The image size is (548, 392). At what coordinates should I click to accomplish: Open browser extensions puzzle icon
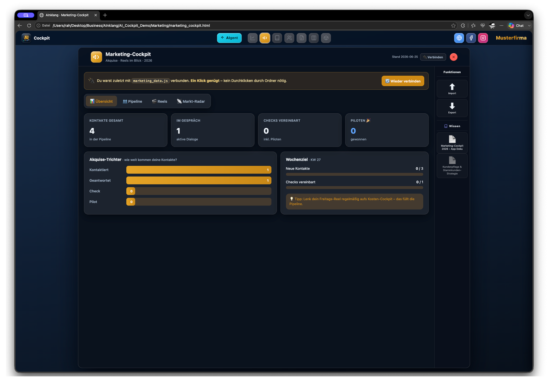(463, 25)
